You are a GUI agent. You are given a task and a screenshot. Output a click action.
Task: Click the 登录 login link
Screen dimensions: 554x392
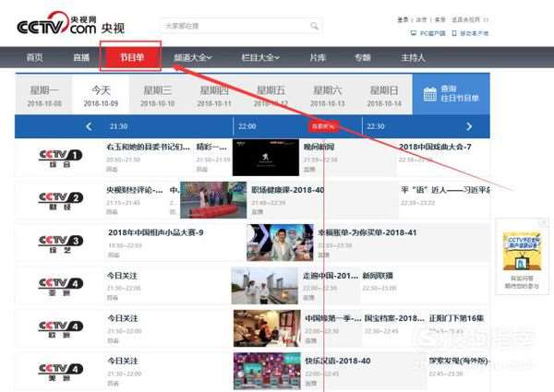(x=403, y=19)
